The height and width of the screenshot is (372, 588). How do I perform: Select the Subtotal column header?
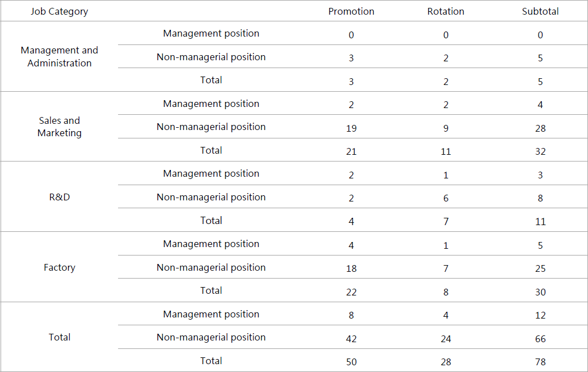(x=540, y=11)
